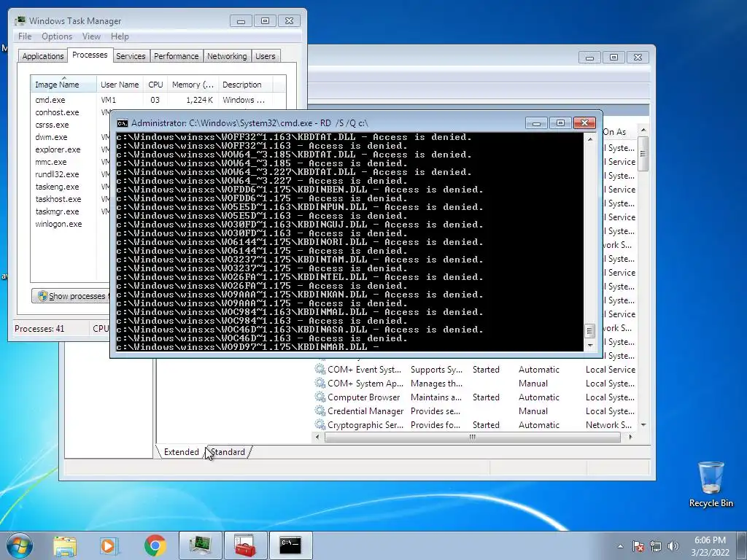Click Services horizontal scrollbar left arrow
This screenshot has width=747, height=560.
coord(317,437)
